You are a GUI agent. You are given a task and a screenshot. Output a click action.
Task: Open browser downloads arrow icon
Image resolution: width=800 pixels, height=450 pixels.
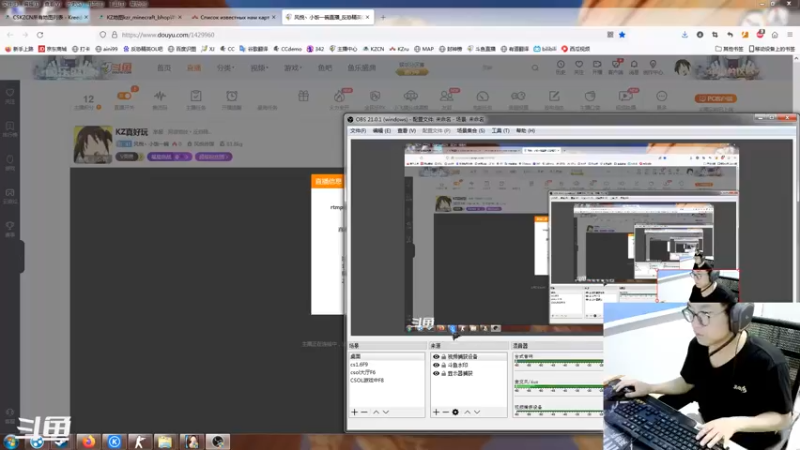click(x=685, y=35)
